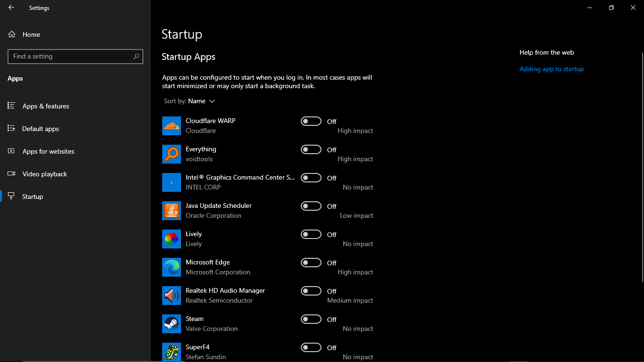
Task: Click the Cloudflare WARP app name
Action: (x=210, y=121)
